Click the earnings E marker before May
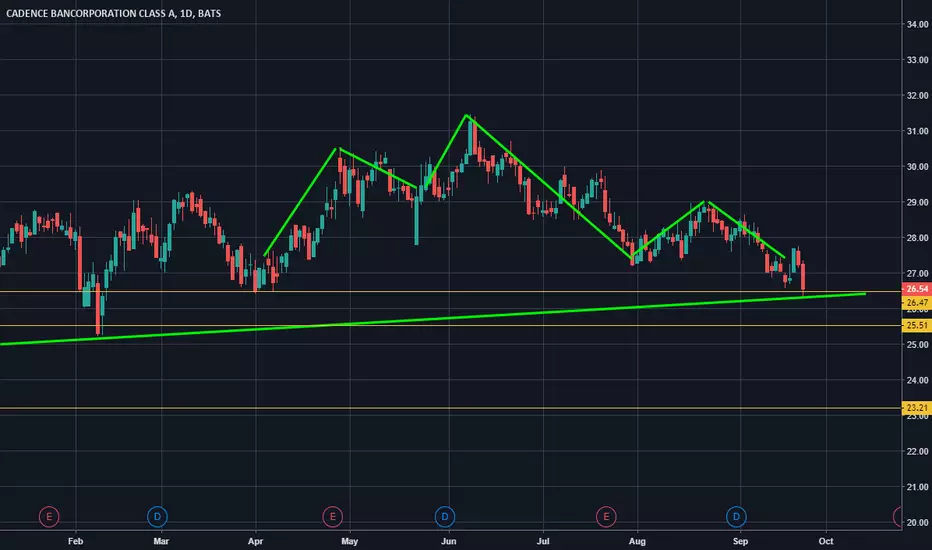Image resolution: width=932 pixels, height=550 pixels. pyautogui.click(x=333, y=517)
